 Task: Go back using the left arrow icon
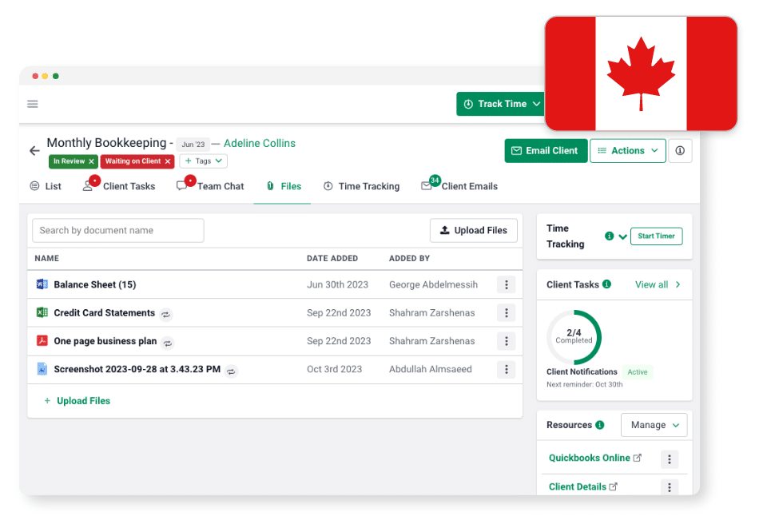(34, 150)
